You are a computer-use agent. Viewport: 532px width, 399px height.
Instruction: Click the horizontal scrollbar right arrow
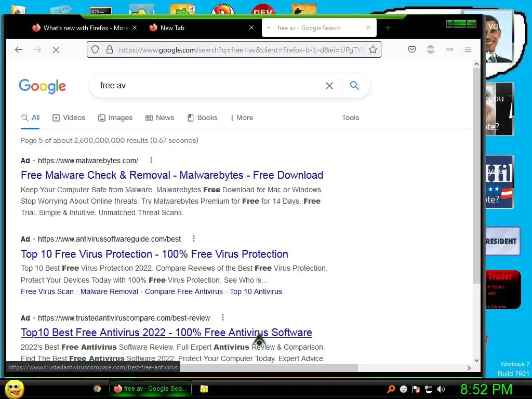(469, 368)
